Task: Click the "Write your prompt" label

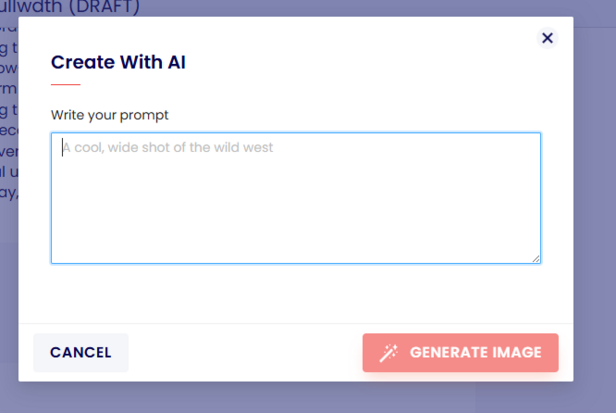Action: pos(110,115)
